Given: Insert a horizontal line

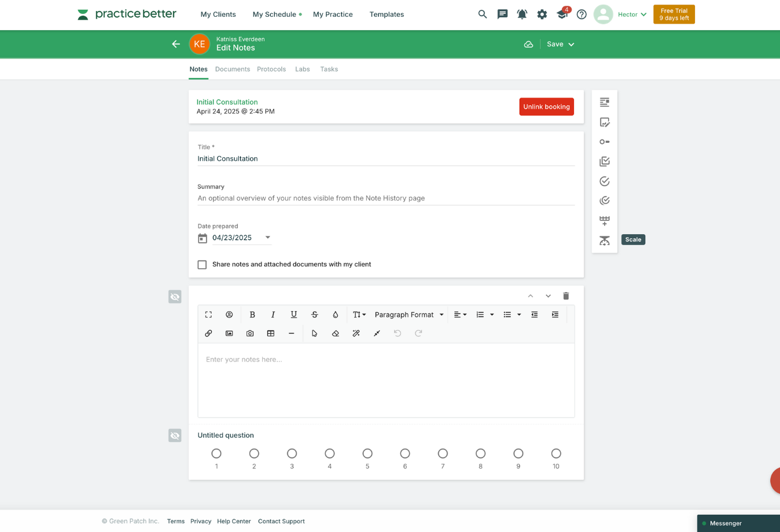Looking at the screenshot, I should click(x=292, y=333).
